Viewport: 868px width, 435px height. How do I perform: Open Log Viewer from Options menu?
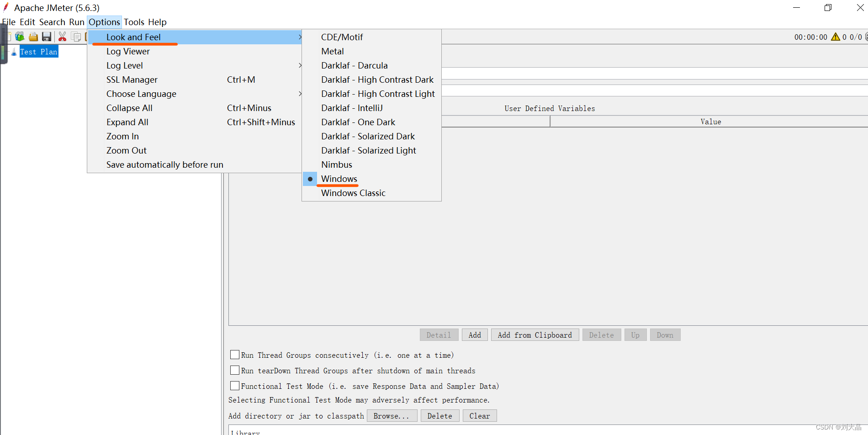[195, 51]
